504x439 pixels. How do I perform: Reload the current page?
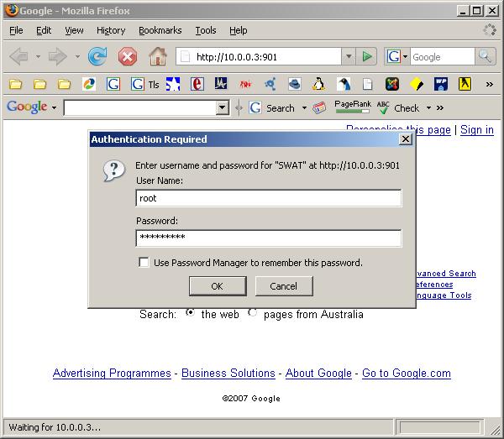click(x=97, y=56)
